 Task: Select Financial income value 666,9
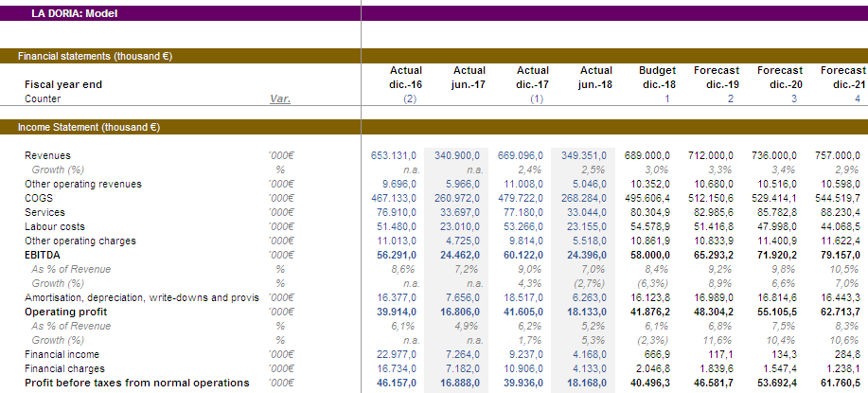click(x=657, y=354)
